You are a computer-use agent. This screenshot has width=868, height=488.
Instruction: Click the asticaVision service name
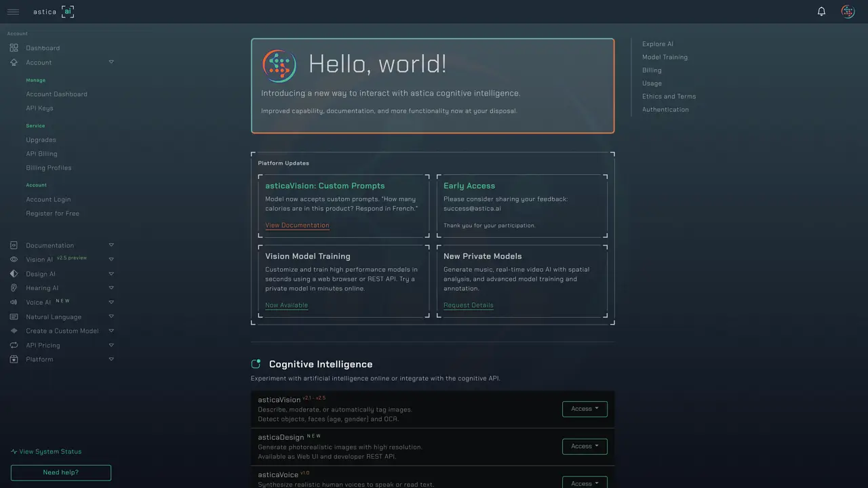[x=279, y=400]
